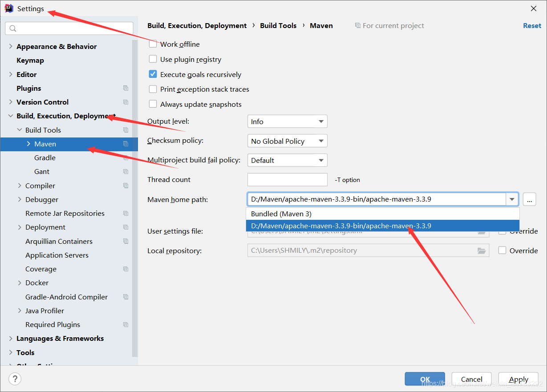The width and height of the screenshot is (547, 392).
Task: Expand the Maven tree node arrow
Action: (x=28, y=144)
